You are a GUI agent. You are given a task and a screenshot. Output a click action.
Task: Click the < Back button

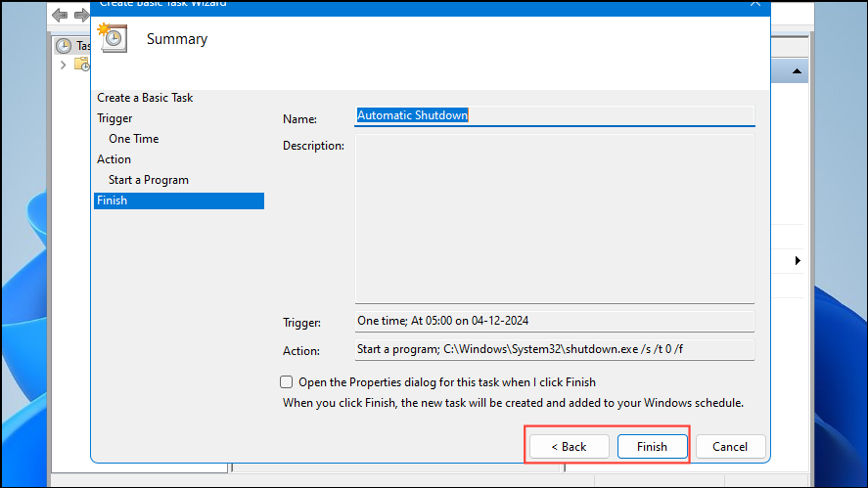569,446
